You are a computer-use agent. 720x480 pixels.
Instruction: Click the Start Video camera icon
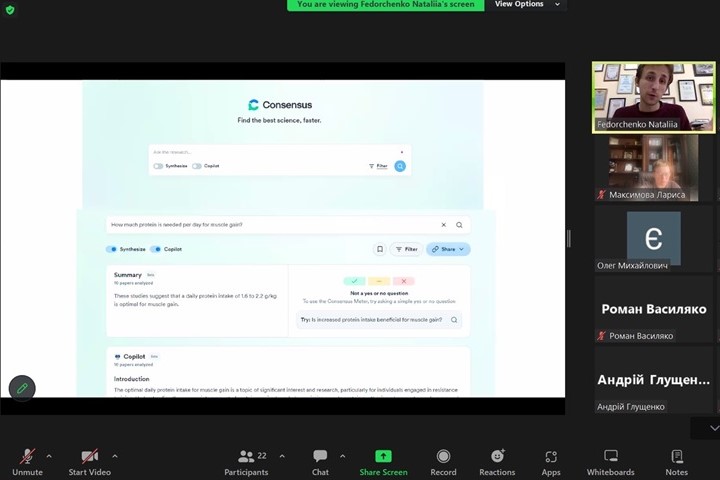(x=89, y=456)
